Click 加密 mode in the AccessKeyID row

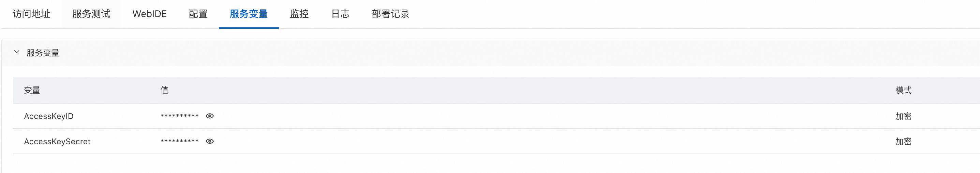[x=903, y=116]
